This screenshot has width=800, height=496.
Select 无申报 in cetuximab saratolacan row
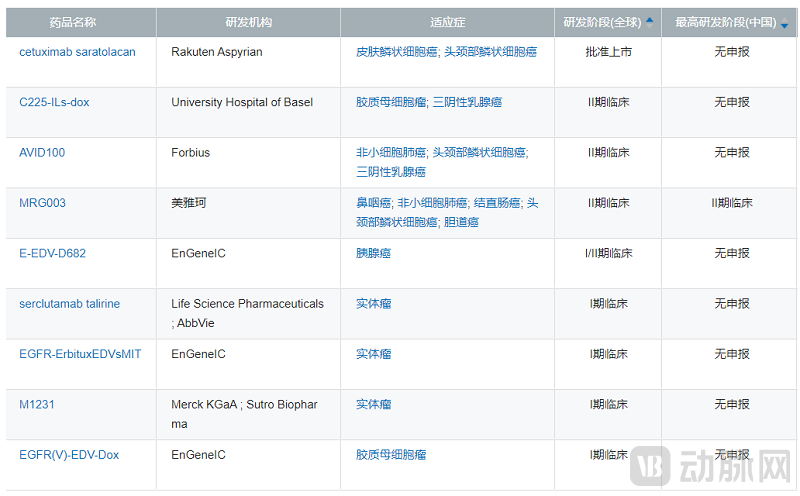(x=732, y=52)
